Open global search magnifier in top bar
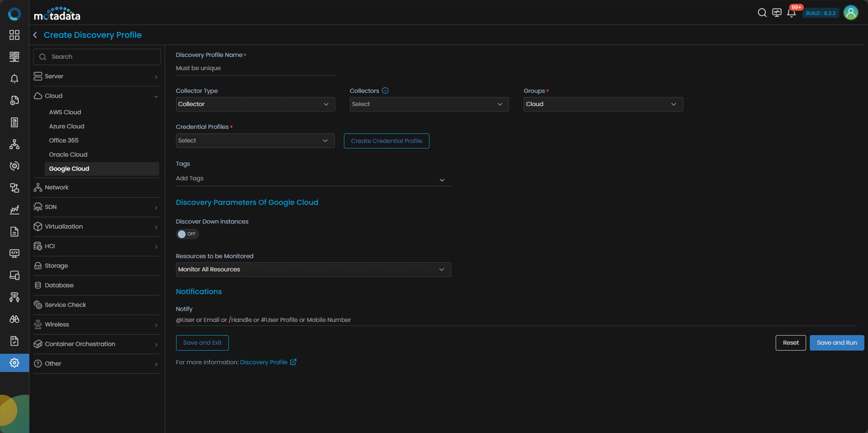This screenshot has height=433, width=868. coord(762,13)
